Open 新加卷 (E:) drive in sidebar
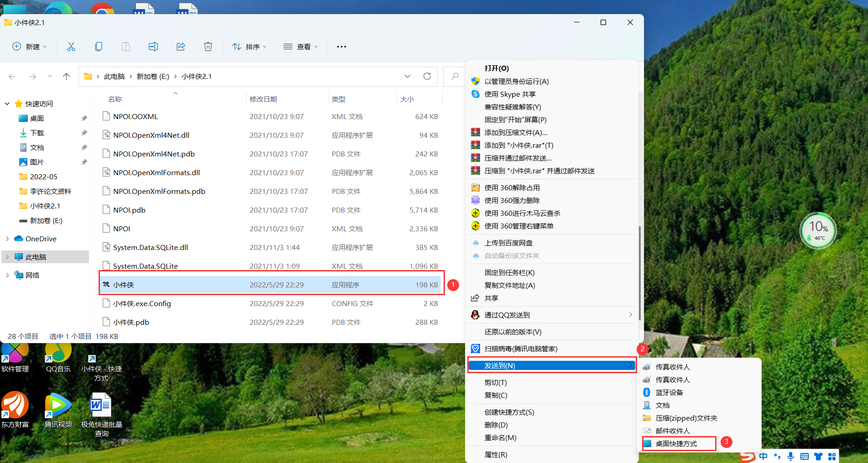The width and height of the screenshot is (868, 463). 46,221
